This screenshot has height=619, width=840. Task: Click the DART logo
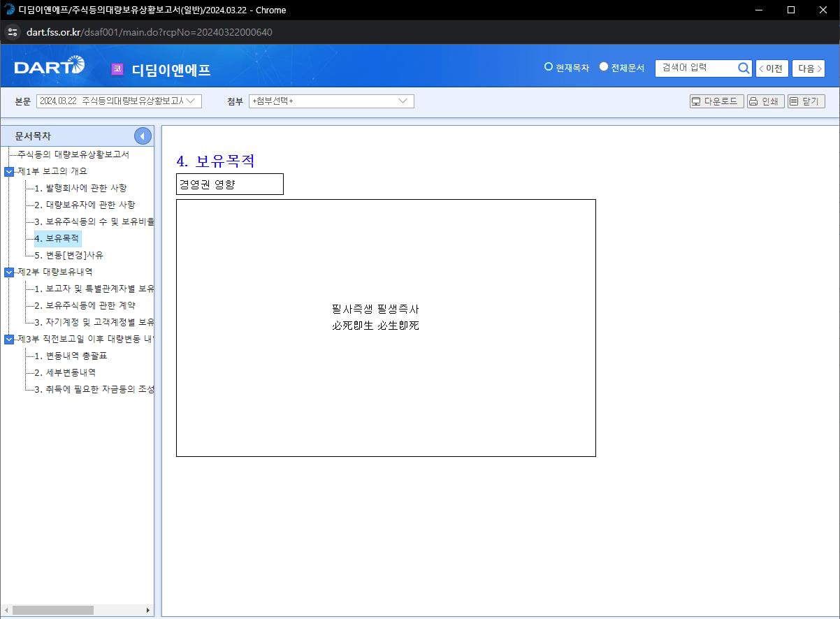click(x=49, y=67)
